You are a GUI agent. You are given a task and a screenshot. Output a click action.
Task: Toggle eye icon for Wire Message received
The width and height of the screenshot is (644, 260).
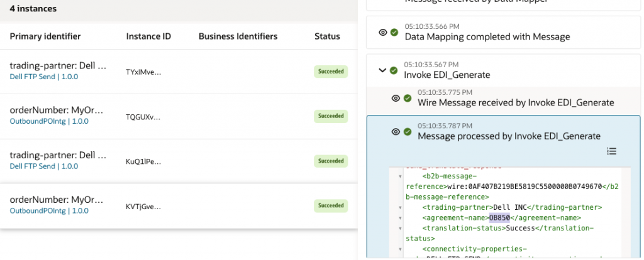396,98
